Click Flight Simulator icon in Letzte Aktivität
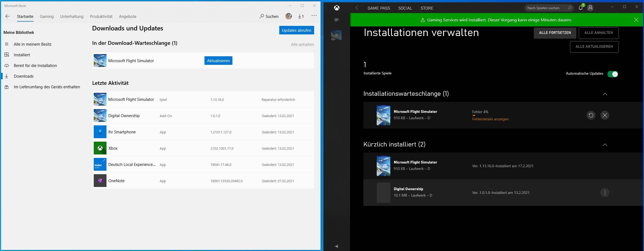This screenshot has height=251, width=644. pyautogui.click(x=100, y=99)
